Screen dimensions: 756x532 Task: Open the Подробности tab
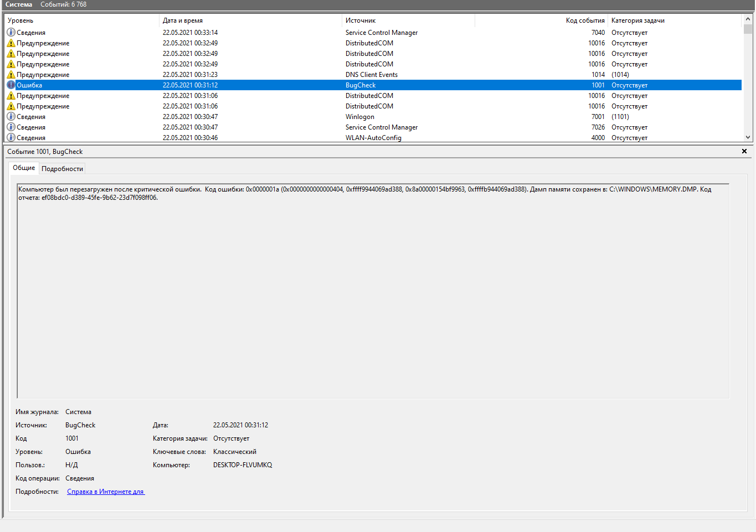(62, 169)
